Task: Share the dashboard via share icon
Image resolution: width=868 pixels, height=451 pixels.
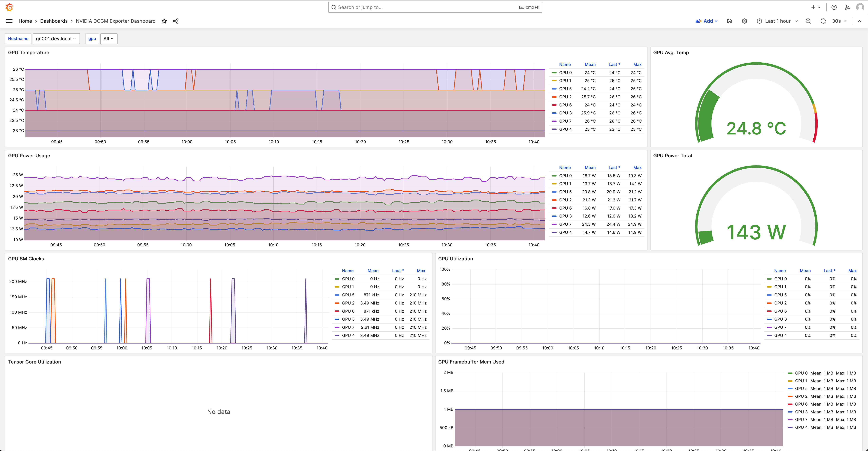Action: 176,21
